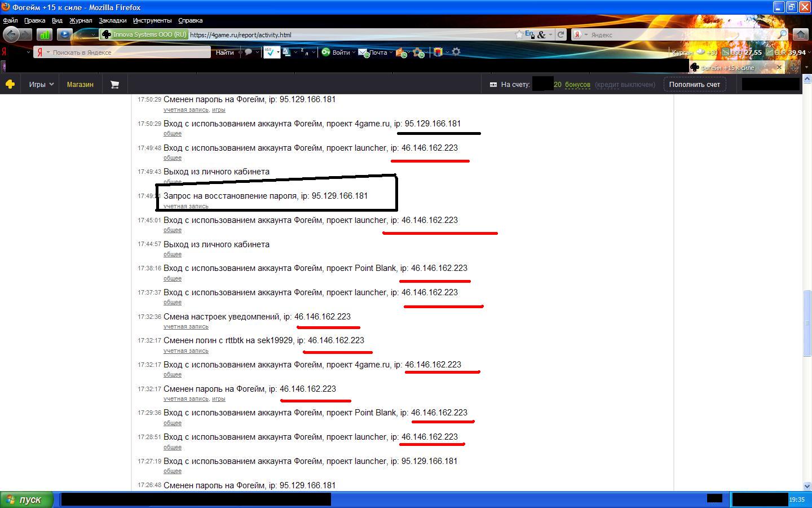812x508 pixels.
Task: Open the Магазин link
Action: tap(80, 85)
